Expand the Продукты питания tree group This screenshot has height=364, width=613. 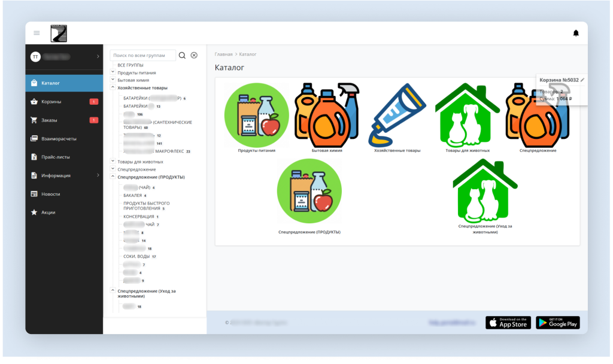113,72
